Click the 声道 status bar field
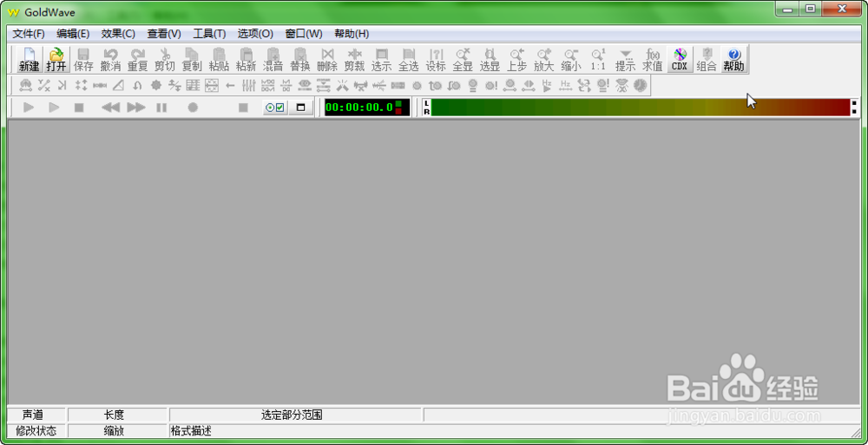Viewport: 868px width, 445px height. (x=37, y=416)
